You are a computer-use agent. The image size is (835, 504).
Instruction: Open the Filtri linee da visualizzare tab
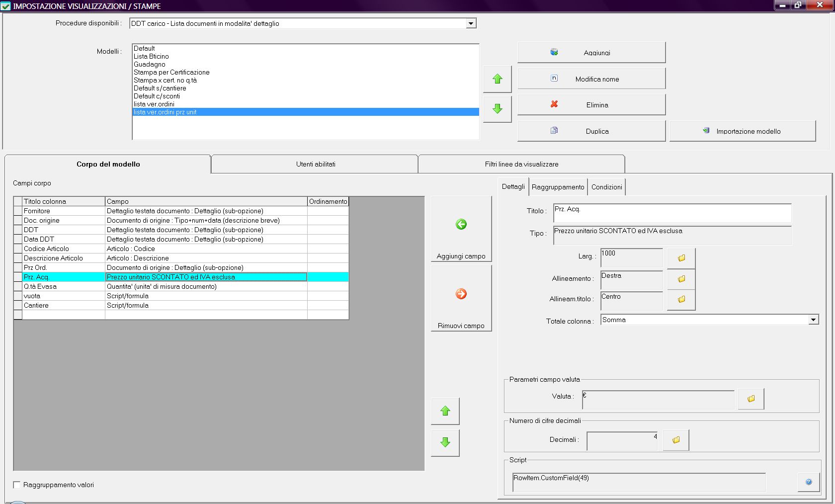click(521, 164)
